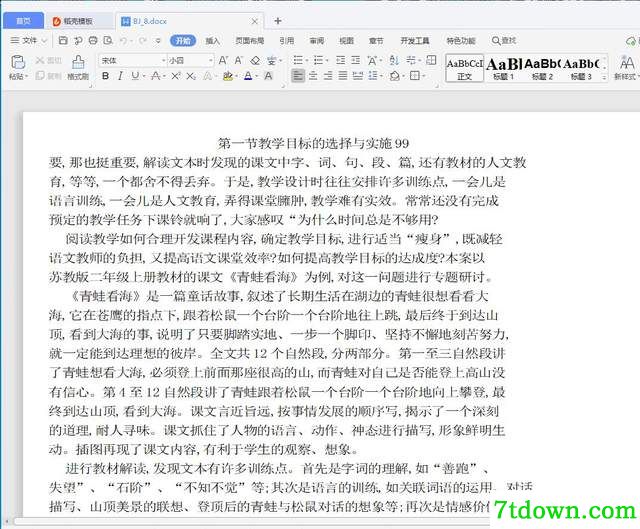Switch to the 页面布局 ribbon tab
This screenshot has height=529, width=640.
[250, 41]
